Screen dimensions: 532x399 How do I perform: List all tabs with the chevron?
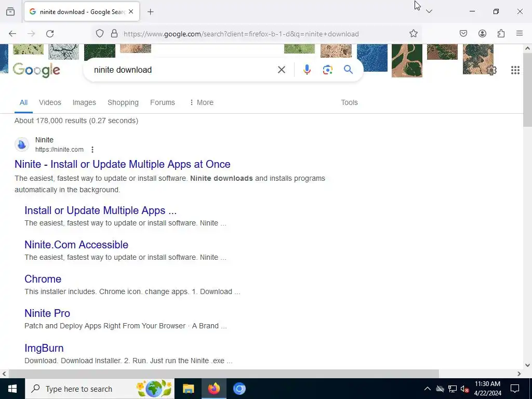tap(429, 11)
